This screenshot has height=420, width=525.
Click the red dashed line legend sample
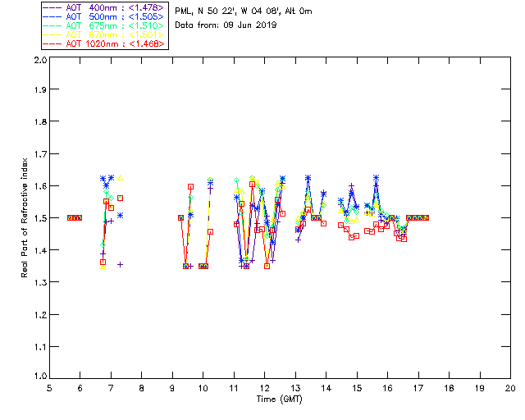[52, 43]
